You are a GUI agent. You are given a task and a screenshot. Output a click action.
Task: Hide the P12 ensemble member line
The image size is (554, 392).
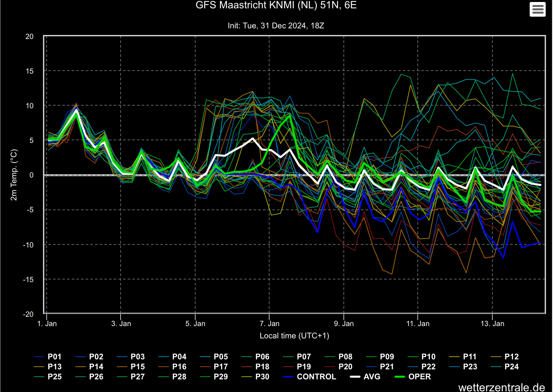pyautogui.click(x=505, y=357)
